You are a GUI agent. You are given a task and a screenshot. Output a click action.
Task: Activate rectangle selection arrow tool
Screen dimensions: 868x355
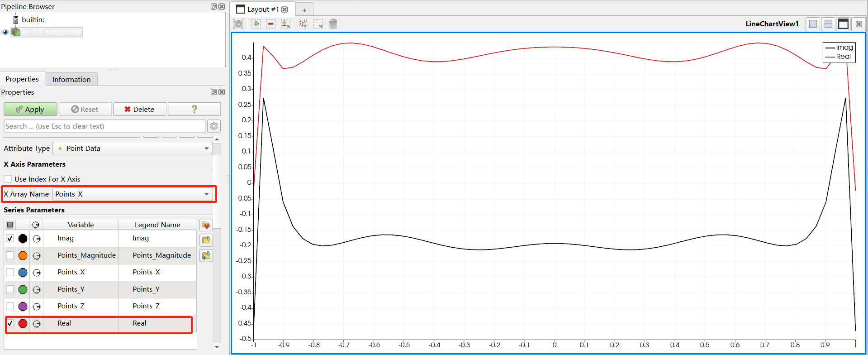318,24
